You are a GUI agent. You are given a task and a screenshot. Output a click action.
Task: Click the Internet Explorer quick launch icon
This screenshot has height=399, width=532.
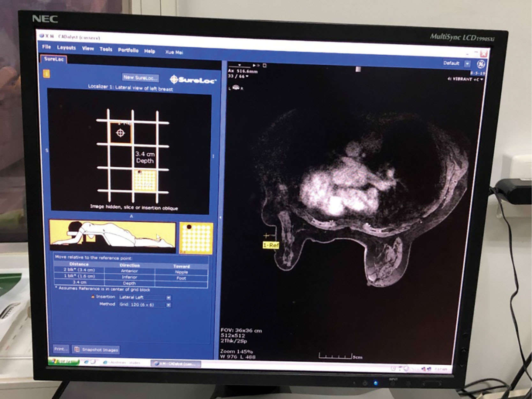click(x=86, y=362)
